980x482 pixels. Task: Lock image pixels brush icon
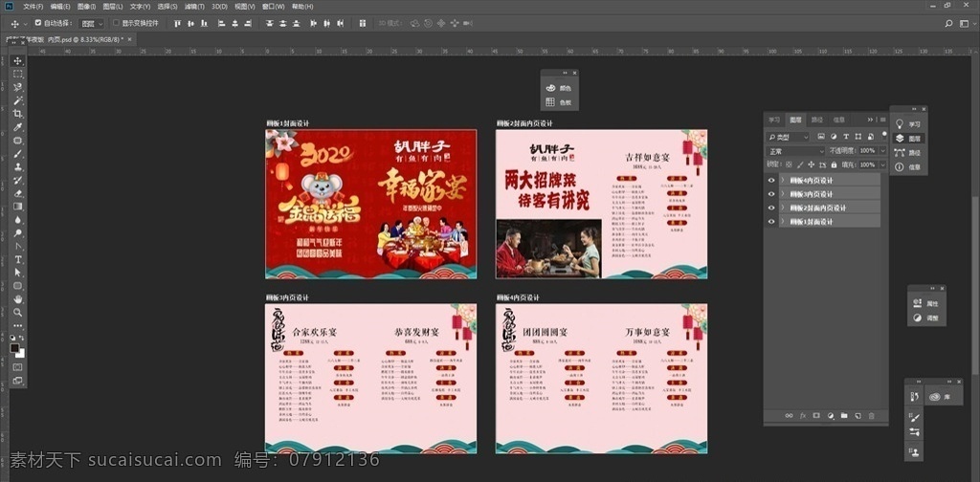800,164
